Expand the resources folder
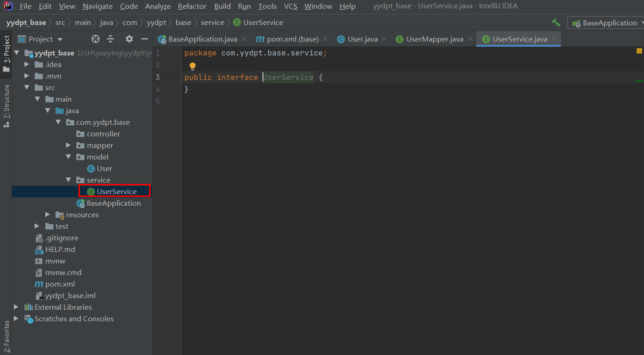Viewport: 644px width, 355px height. pos(48,214)
